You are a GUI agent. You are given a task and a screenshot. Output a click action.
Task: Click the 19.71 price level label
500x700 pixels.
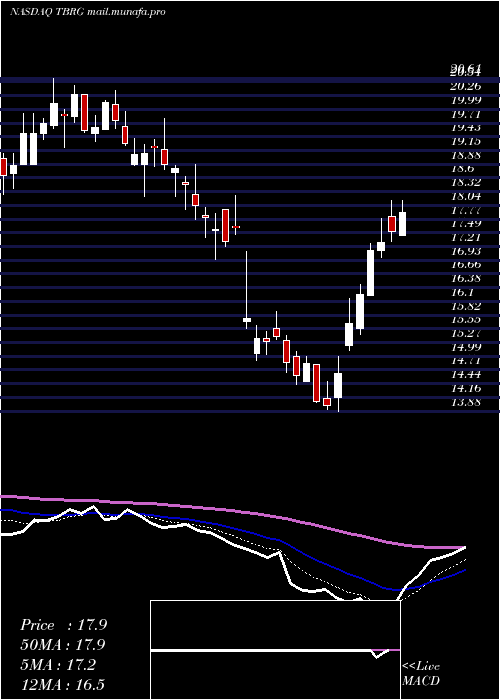click(x=466, y=114)
